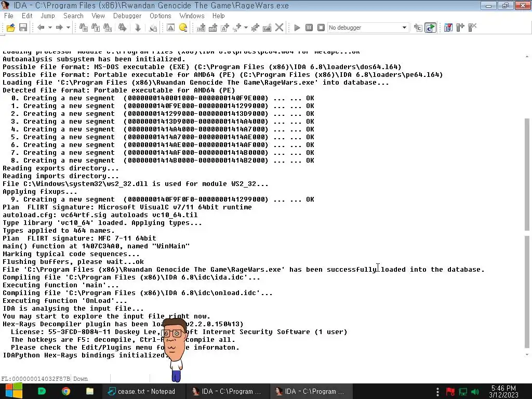The height and width of the screenshot is (399, 532).
Task: Open the Options menu
Action: pyautogui.click(x=161, y=16)
